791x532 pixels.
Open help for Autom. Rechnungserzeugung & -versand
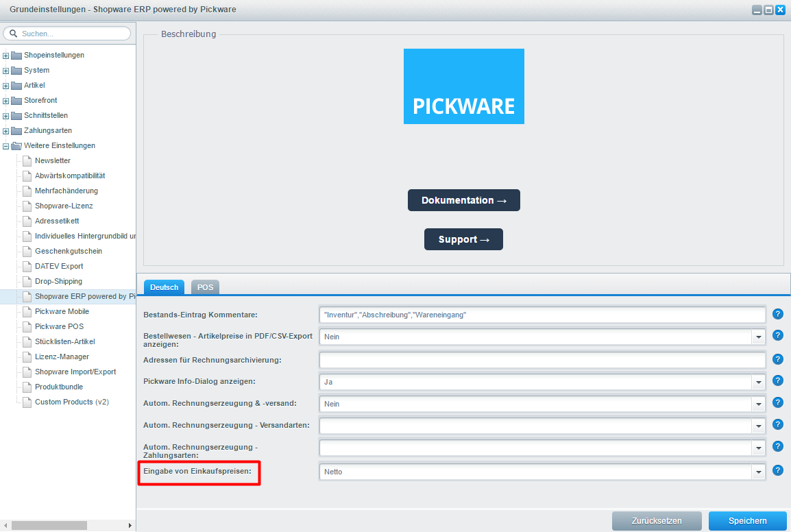coord(778,402)
